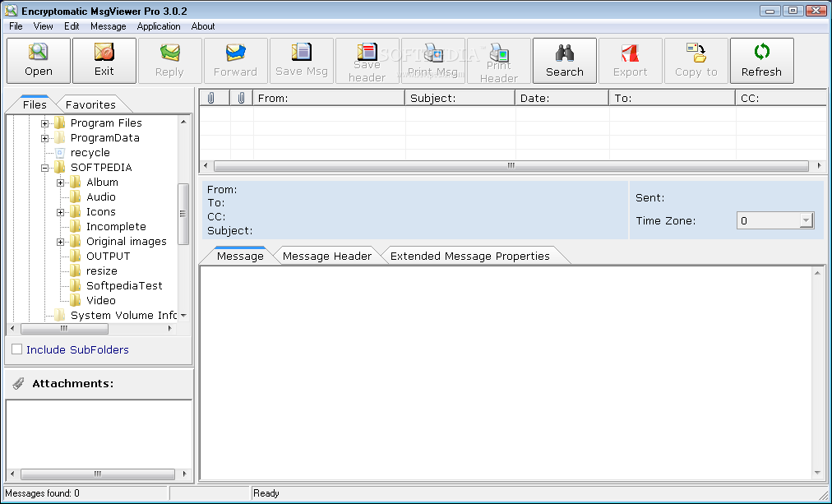This screenshot has height=504, width=832.
Task: Sort by the Date column header
Action: (x=562, y=98)
